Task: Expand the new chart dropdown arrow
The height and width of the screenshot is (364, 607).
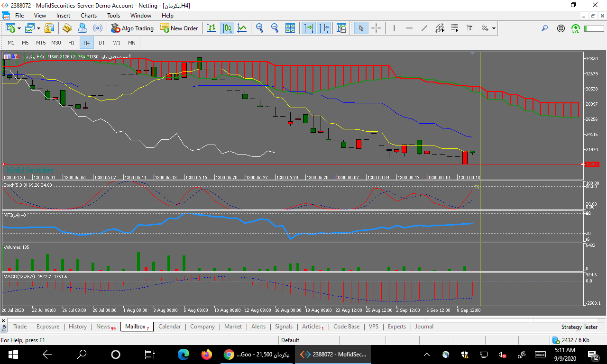Action: [x=19, y=28]
